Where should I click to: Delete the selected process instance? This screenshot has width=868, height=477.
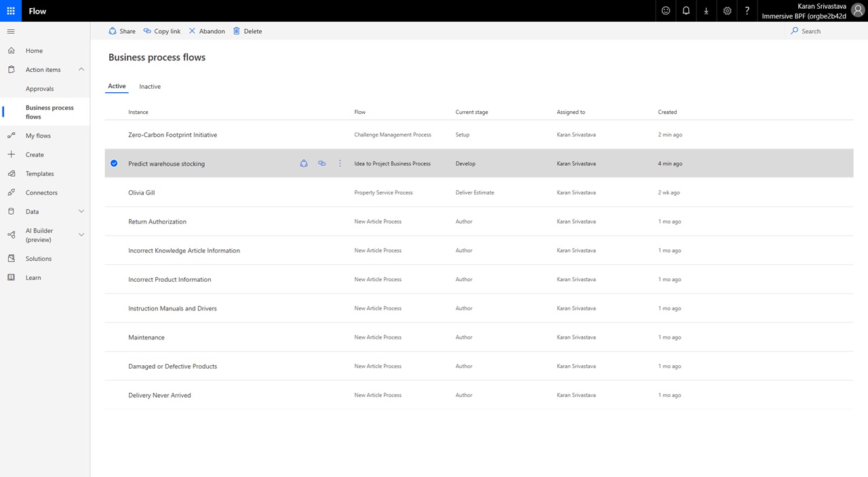pos(247,30)
